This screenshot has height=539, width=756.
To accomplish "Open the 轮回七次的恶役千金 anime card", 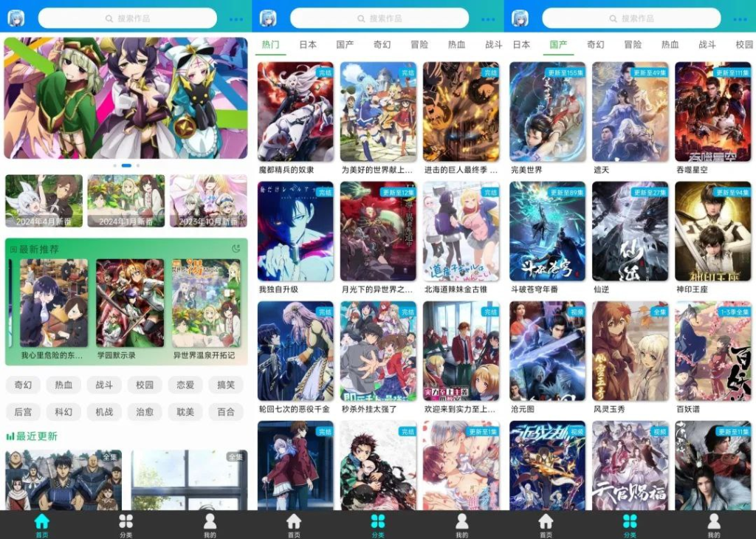I will coord(295,357).
